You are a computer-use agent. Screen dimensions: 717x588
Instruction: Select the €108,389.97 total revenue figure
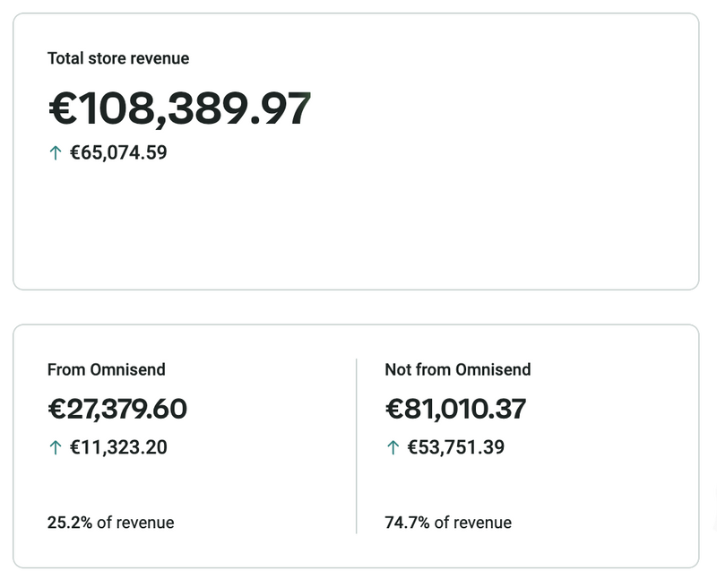pos(179,109)
